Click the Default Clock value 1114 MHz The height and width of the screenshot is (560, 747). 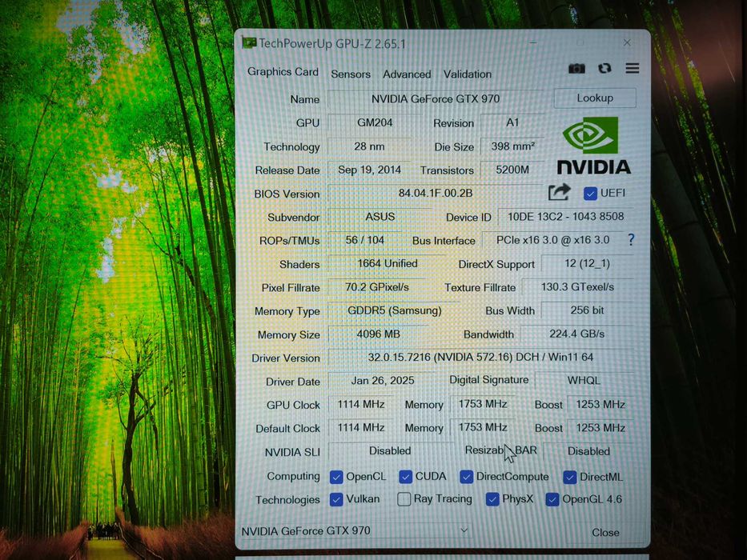point(360,428)
